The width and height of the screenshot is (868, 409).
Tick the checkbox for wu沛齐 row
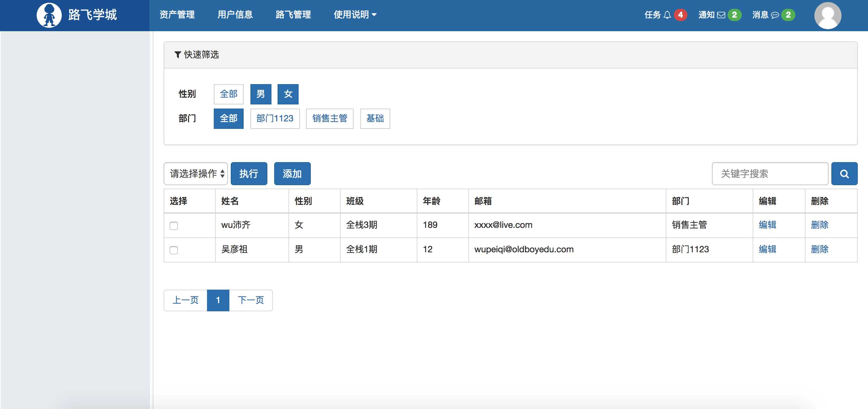tap(174, 226)
